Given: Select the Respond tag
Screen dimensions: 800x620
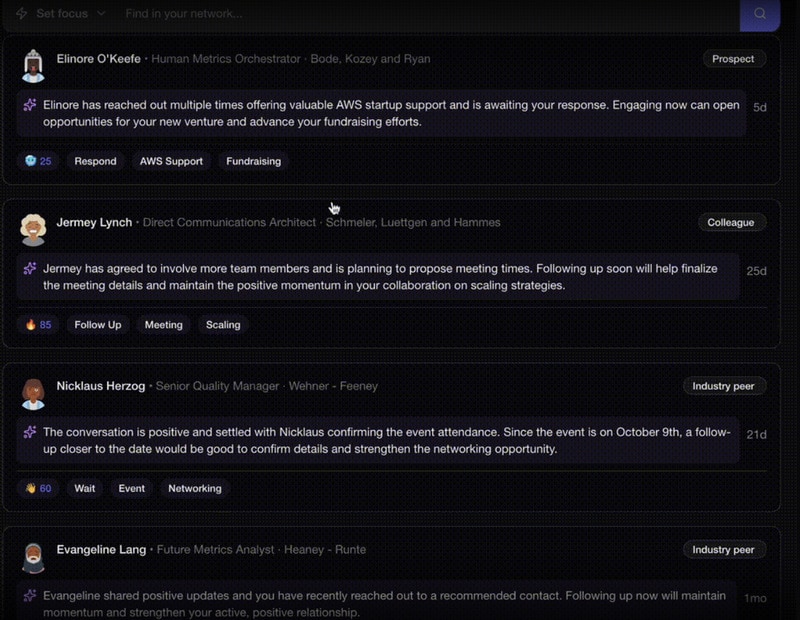Looking at the screenshot, I should (x=95, y=161).
